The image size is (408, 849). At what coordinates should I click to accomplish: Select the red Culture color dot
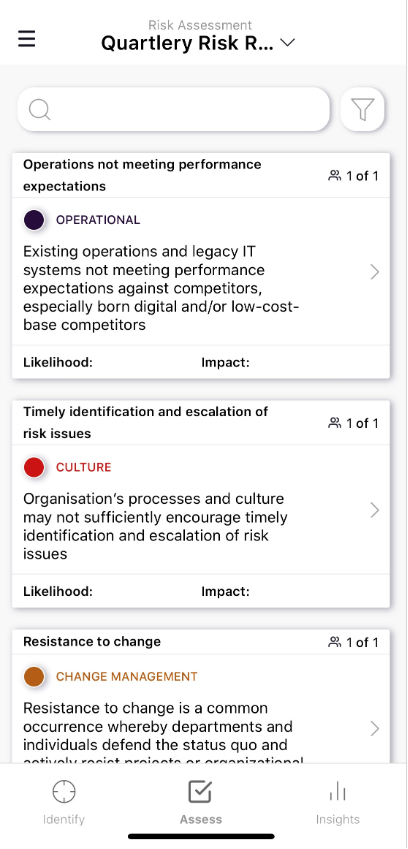tap(34, 467)
